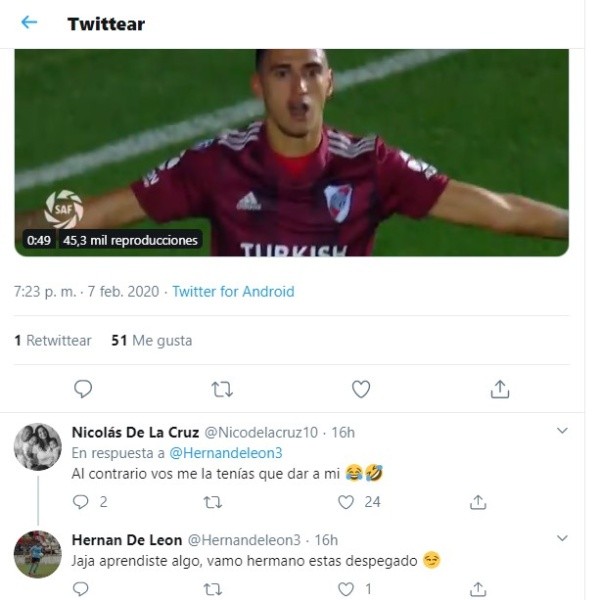
Task: Reply to Nicolás De La Cruz's comment
Action: point(83,502)
